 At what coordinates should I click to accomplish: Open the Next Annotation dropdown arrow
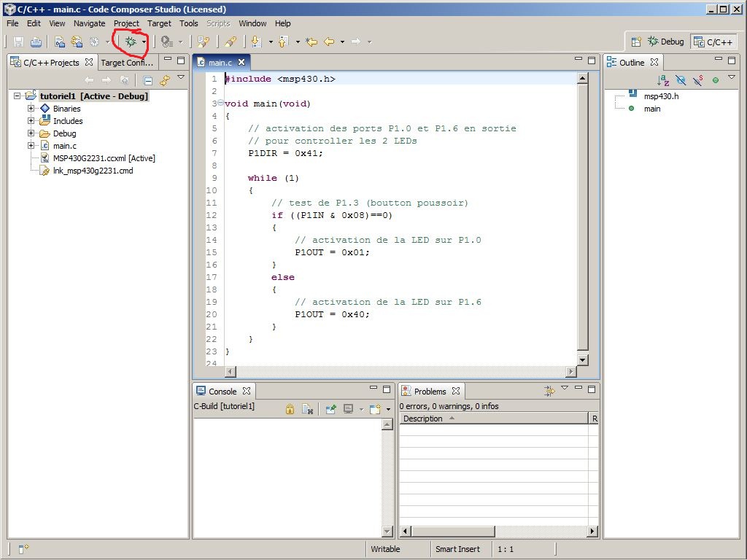click(271, 42)
